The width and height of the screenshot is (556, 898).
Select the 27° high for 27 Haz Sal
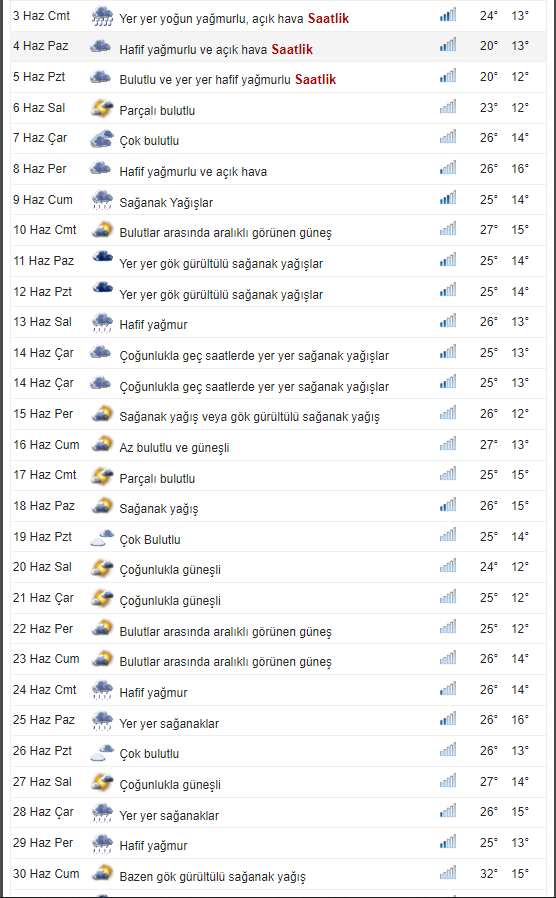[x=489, y=781]
